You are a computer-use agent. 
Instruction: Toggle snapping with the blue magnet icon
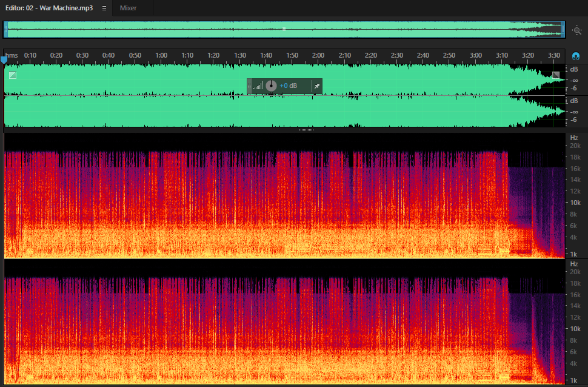click(x=576, y=56)
